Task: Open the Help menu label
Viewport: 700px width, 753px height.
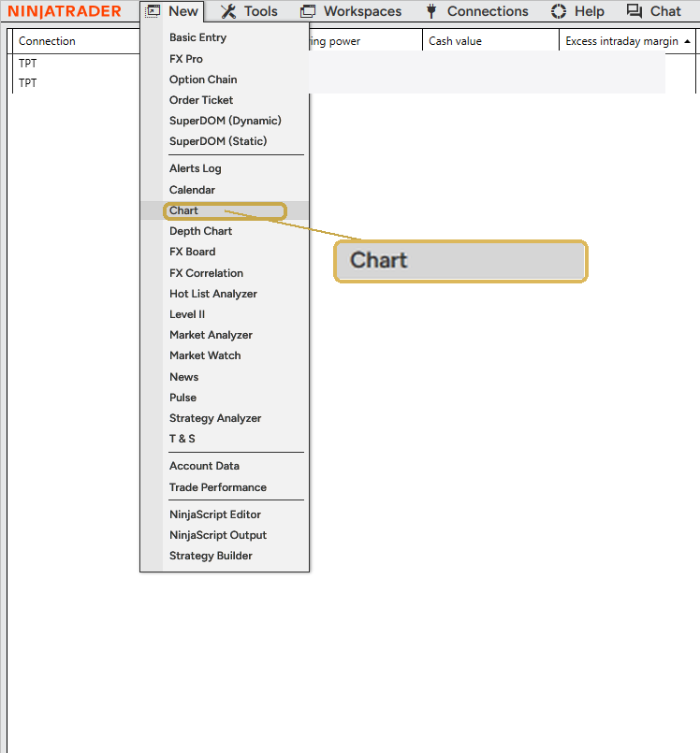Action: [x=590, y=11]
